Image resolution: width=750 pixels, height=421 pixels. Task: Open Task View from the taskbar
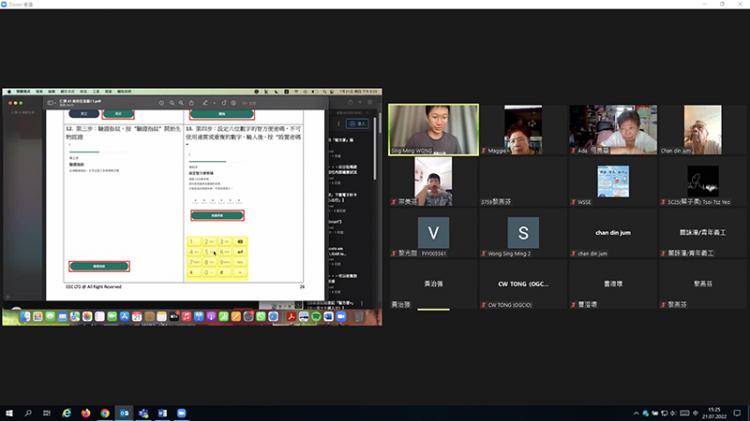pyautogui.click(x=47, y=412)
